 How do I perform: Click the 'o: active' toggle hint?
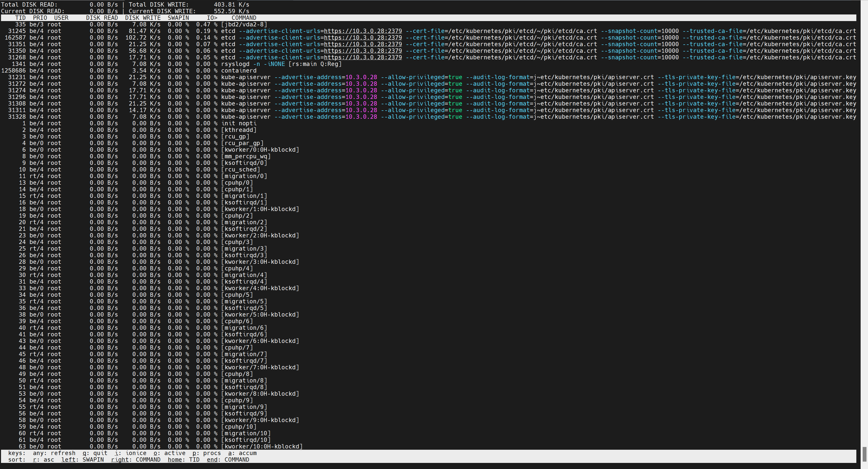point(170,453)
